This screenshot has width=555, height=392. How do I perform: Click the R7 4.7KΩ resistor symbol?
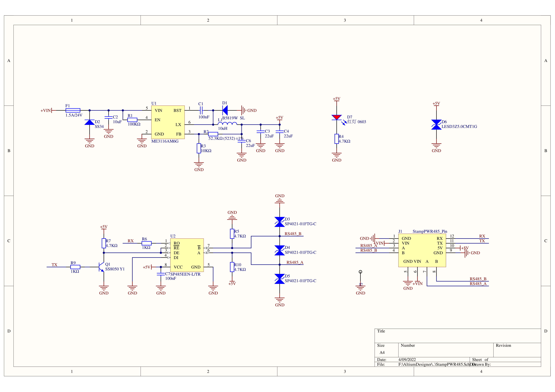[104, 243]
